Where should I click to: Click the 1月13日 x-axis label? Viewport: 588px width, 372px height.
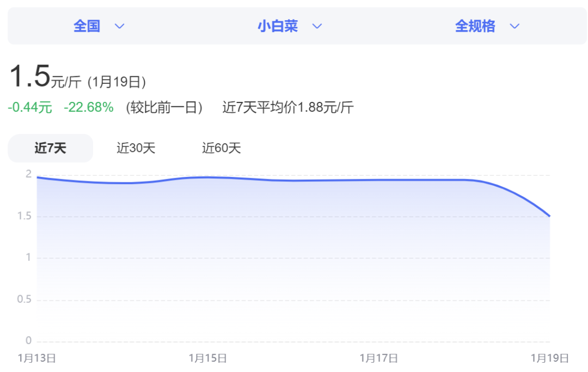coord(37,358)
